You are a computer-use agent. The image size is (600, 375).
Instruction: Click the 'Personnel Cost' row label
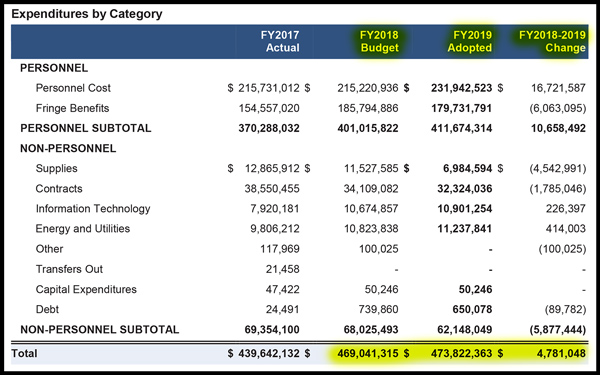(73, 88)
